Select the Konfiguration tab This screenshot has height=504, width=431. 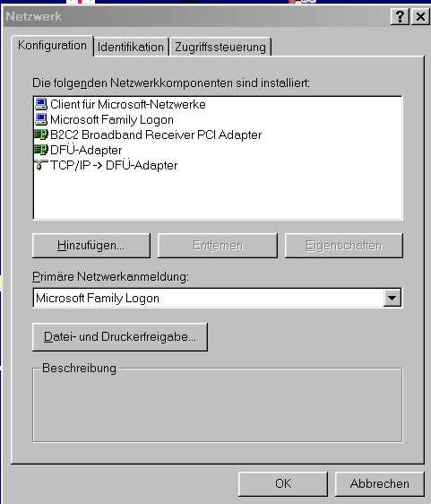tap(52, 46)
